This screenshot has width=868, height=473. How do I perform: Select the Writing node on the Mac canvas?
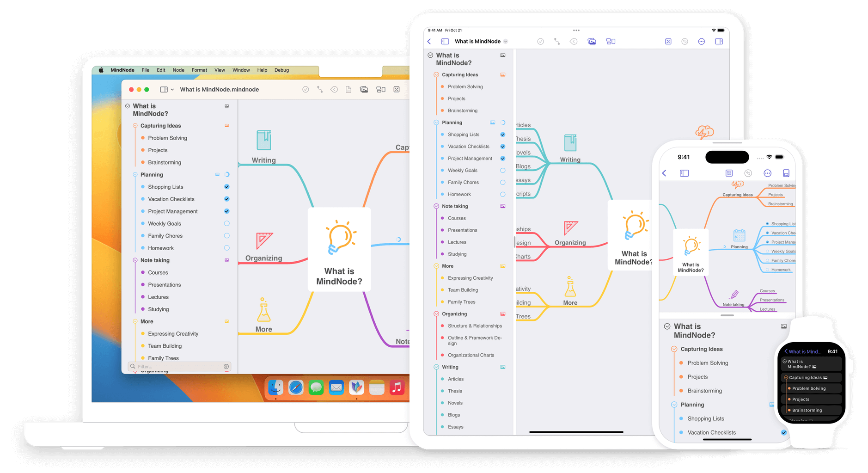pos(263,160)
